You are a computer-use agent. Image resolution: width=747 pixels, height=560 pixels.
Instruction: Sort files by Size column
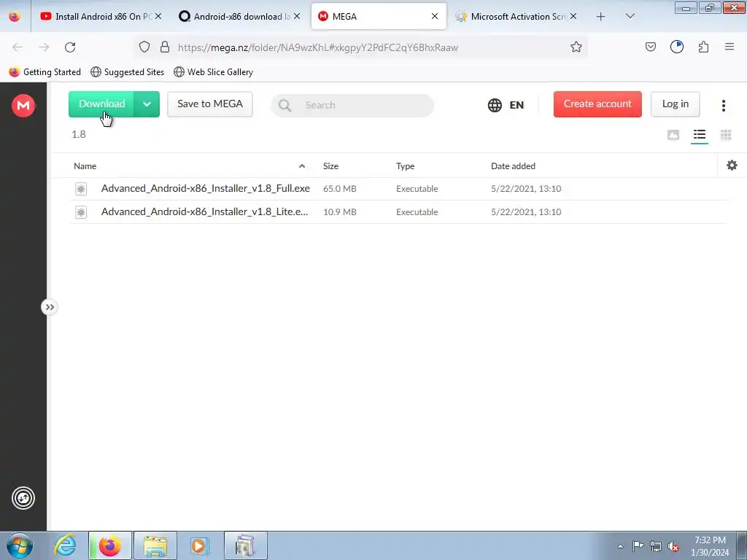click(330, 166)
